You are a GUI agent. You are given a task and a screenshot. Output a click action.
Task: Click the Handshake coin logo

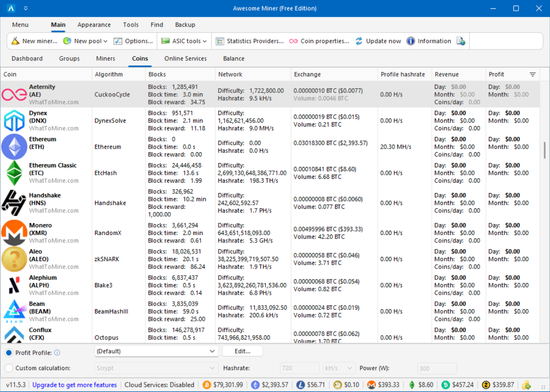14,203
